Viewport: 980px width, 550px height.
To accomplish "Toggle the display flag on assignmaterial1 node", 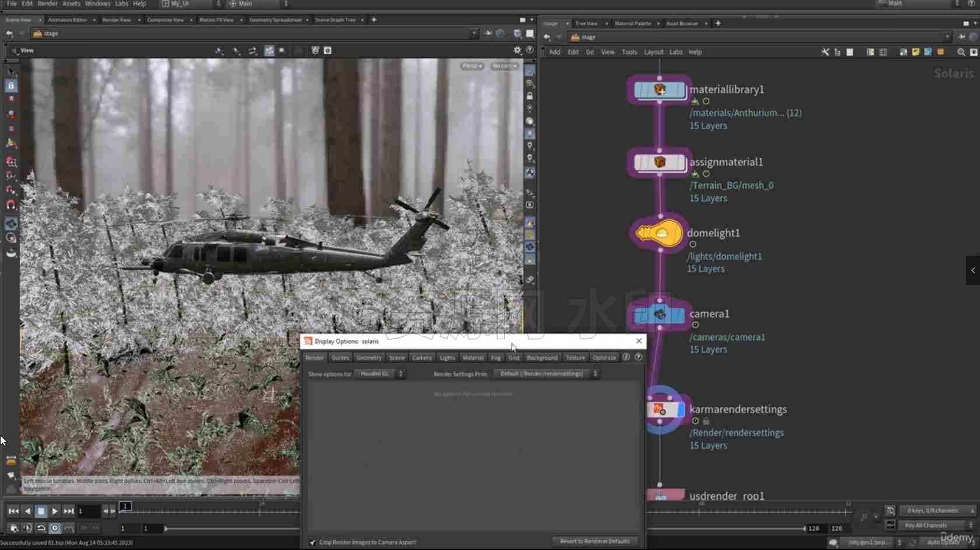I will pyautogui.click(x=682, y=162).
